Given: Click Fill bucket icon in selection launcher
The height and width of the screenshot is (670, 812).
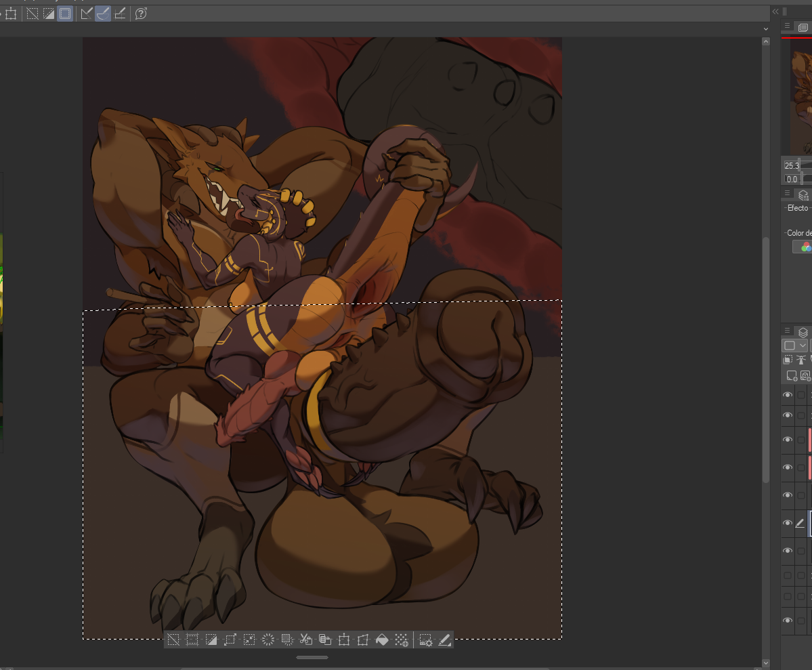Looking at the screenshot, I should coord(382,640).
